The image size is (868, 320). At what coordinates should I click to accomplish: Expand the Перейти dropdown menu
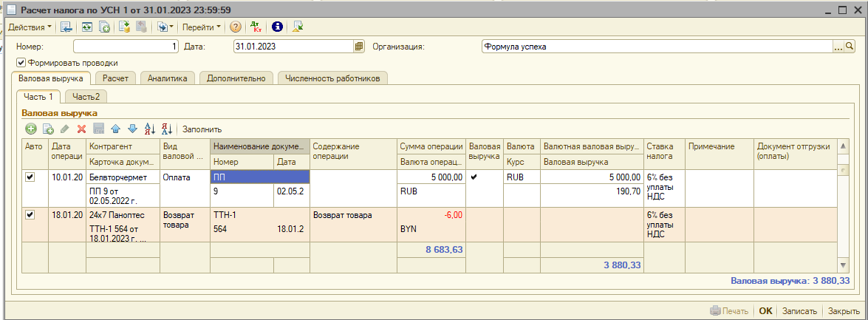coord(202,27)
